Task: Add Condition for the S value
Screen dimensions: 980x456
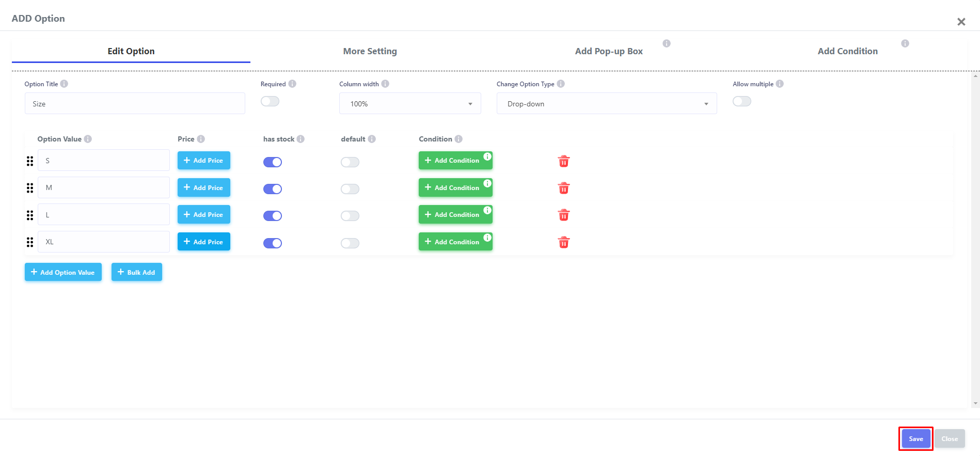Action: [455, 160]
